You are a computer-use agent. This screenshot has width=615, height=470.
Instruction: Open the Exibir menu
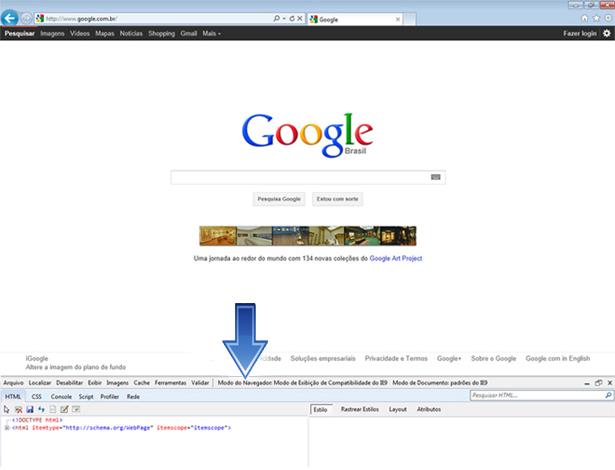point(95,383)
